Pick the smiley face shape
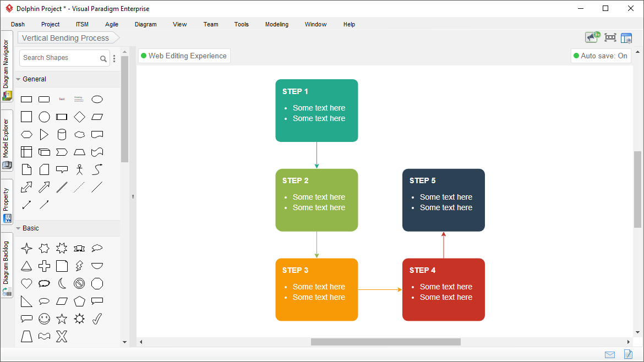Screen dimensions: 644x362 pos(44,319)
